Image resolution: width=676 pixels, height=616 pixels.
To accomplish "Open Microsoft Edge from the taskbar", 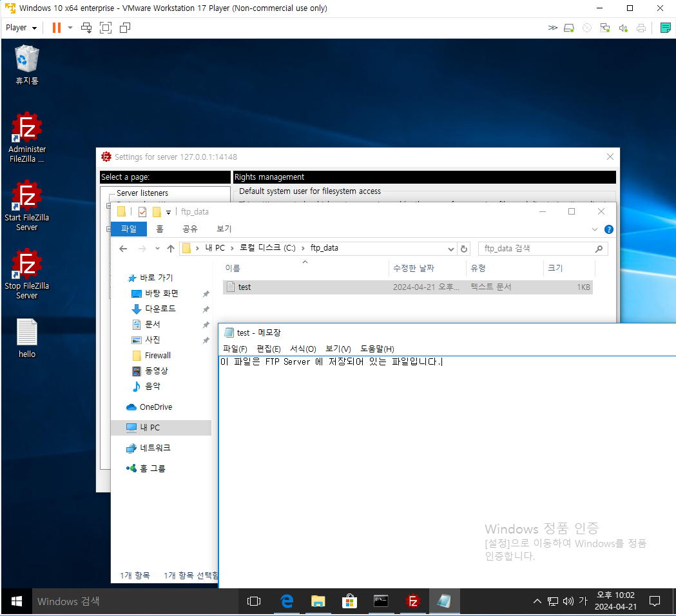I will pos(287,601).
